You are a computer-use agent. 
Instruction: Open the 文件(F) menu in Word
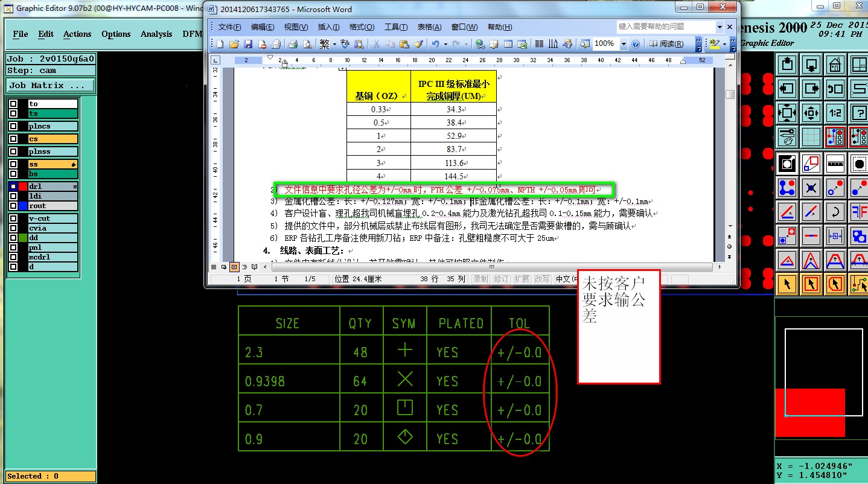click(229, 27)
